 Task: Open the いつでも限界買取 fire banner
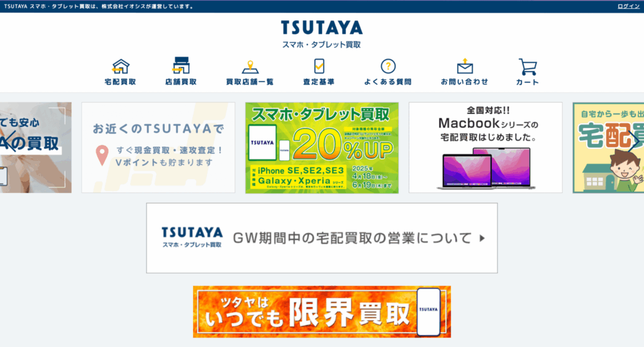tap(322, 312)
